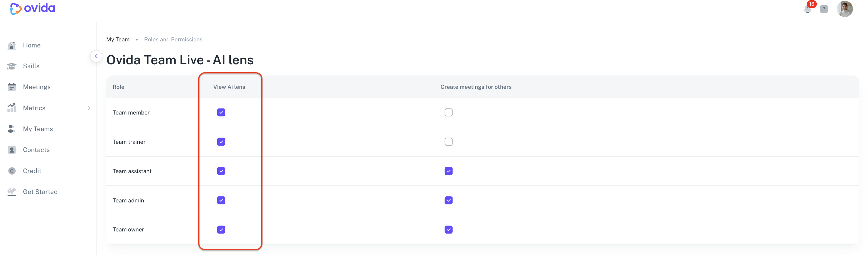868x255 pixels.
Task: Expand the Metrics submenu arrow
Action: point(89,108)
